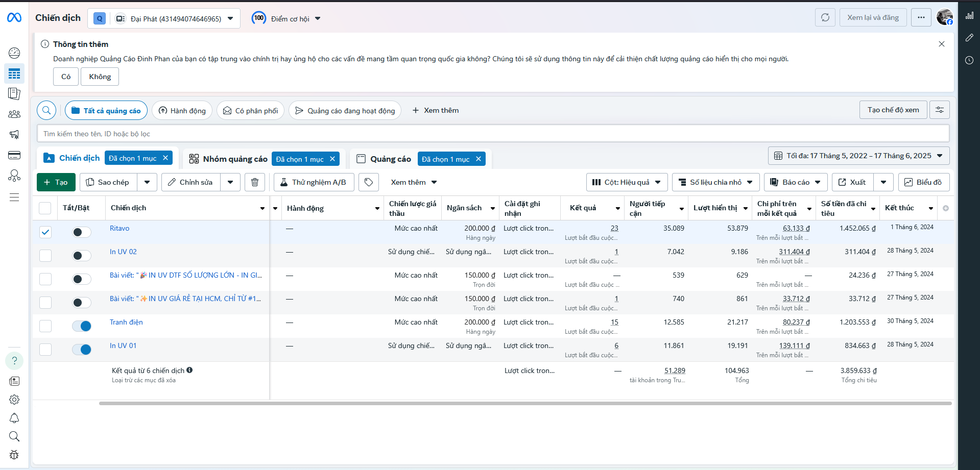Open the Cột: Hiệu quả columns dropdown
The image size is (980, 470).
(627, 182)
